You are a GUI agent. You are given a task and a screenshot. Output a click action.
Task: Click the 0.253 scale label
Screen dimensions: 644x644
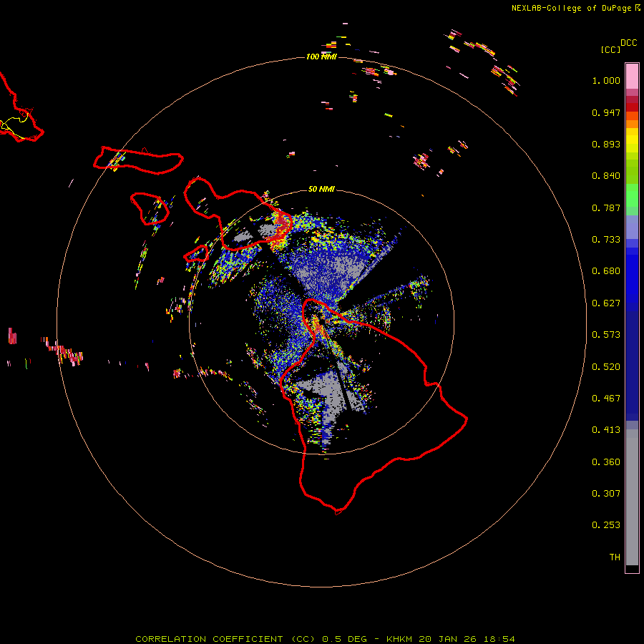(606, 525)
